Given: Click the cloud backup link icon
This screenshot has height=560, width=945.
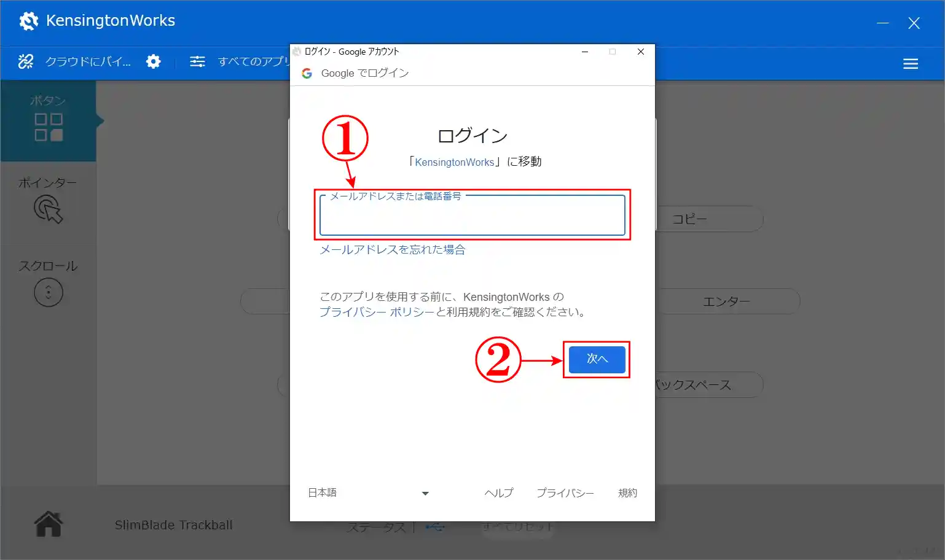Looking at the screenshot, I should click(x=26, y=61).
